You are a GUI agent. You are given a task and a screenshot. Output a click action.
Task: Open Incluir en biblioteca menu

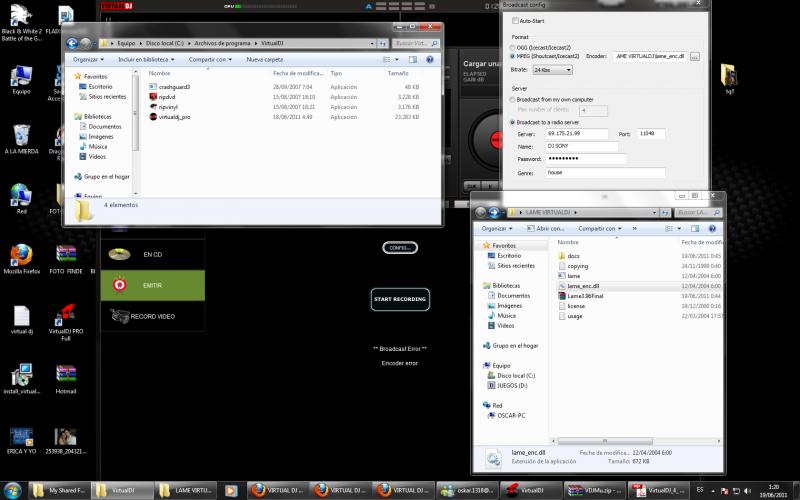coord(146,60)
